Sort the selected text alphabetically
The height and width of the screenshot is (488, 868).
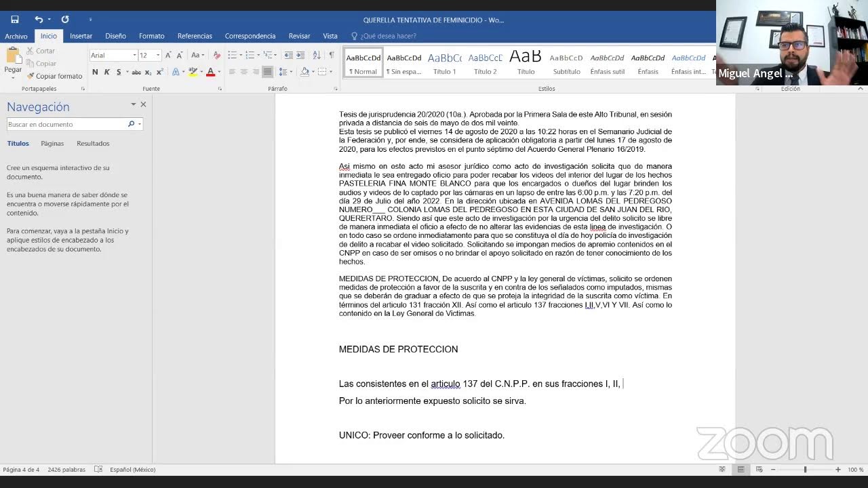[x=317, y=55]
